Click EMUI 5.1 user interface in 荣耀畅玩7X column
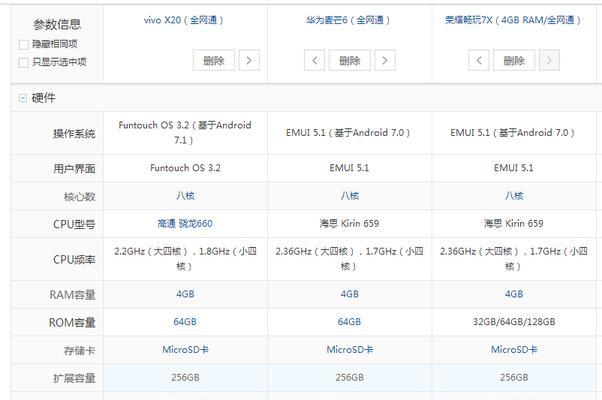This screenshot has height=400, width=602. 513,168
